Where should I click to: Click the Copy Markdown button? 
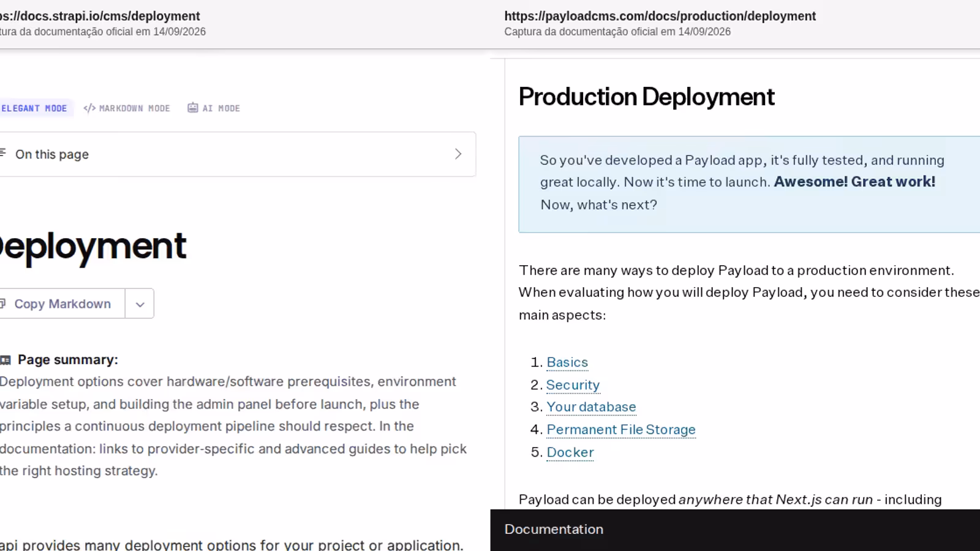coord(62,304)
